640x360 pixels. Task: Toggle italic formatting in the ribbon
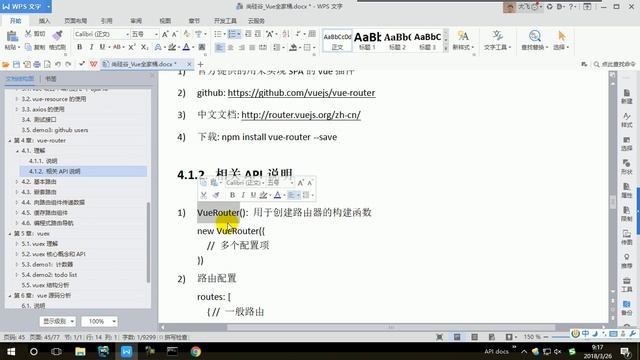coord(91,47)
